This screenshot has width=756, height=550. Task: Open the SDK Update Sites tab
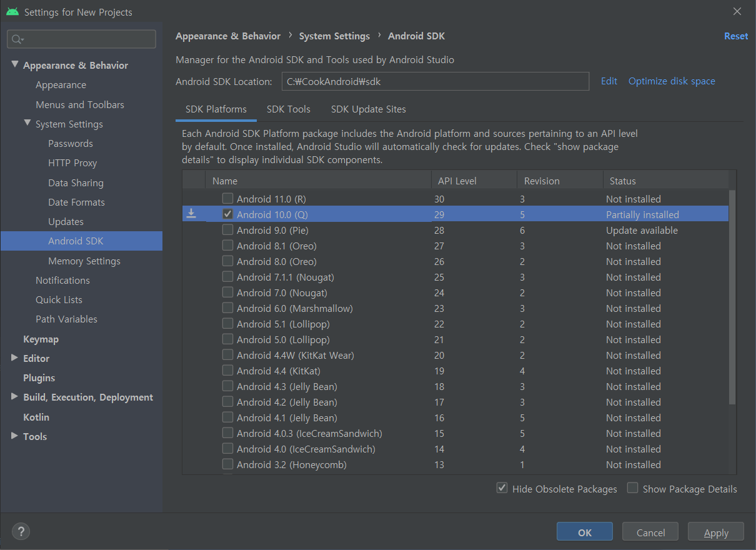[369, 109]
